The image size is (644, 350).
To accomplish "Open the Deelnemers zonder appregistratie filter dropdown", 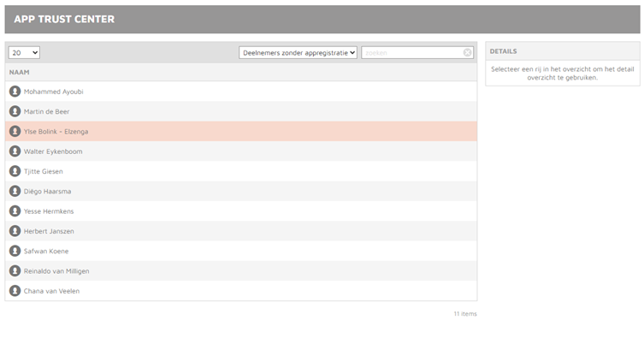I will click(x=298, y=52).
